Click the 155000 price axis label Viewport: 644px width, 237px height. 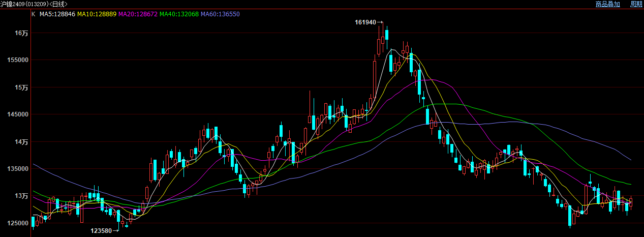18,60
